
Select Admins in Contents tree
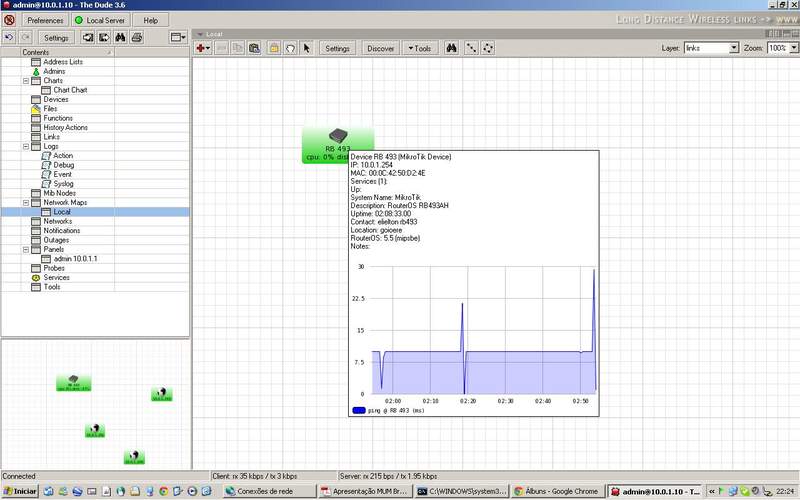tap(54, 71)
